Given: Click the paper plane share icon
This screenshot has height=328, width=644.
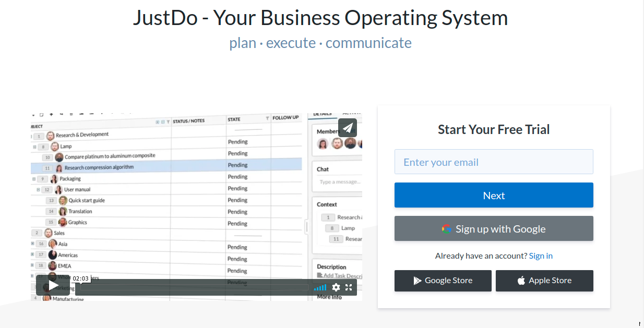Looking at the screenshot, I should [348, 128].
